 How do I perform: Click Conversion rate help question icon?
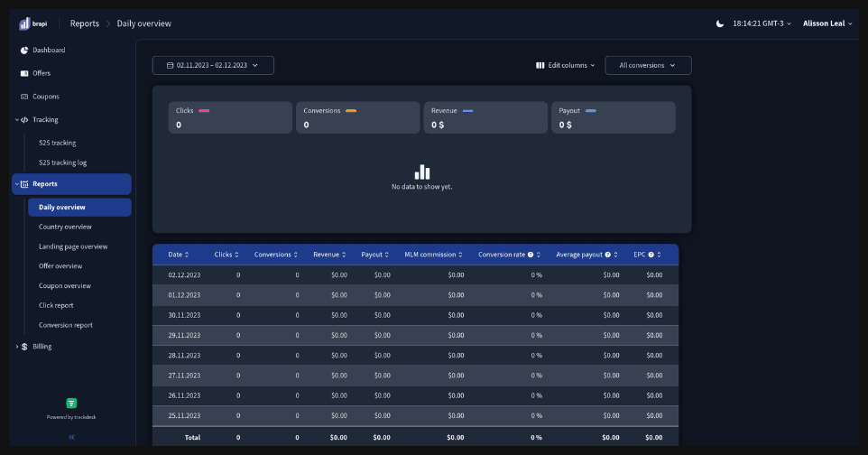point(531,255)
